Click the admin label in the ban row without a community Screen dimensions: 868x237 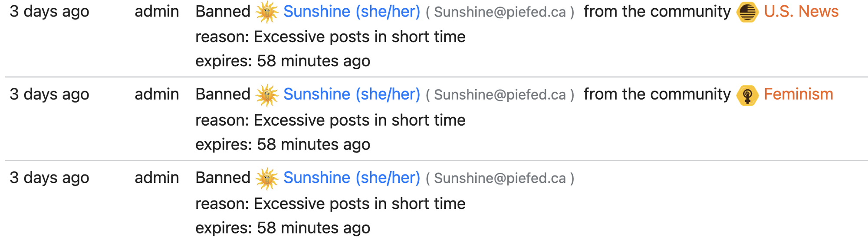pos(157,178)
